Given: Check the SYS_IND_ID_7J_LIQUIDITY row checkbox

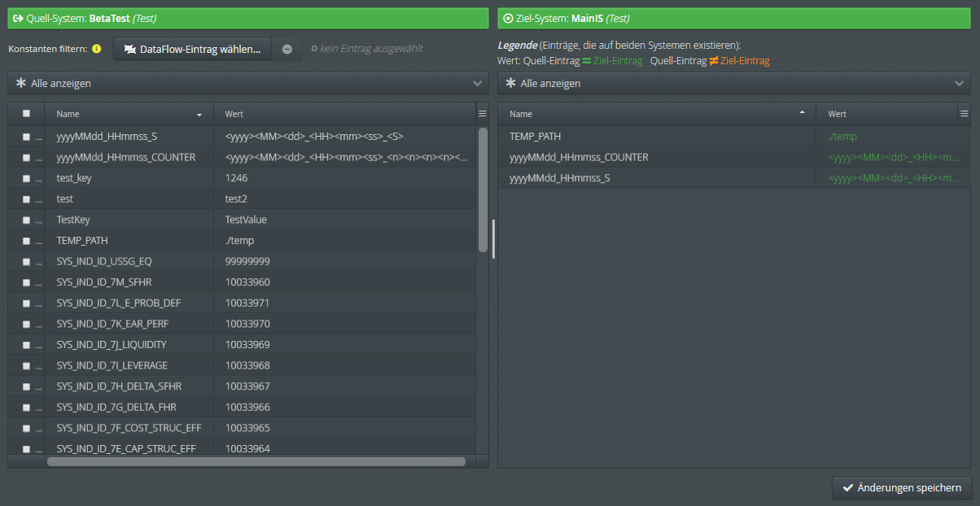Looking at the screenshot, I should click(26, 345).
